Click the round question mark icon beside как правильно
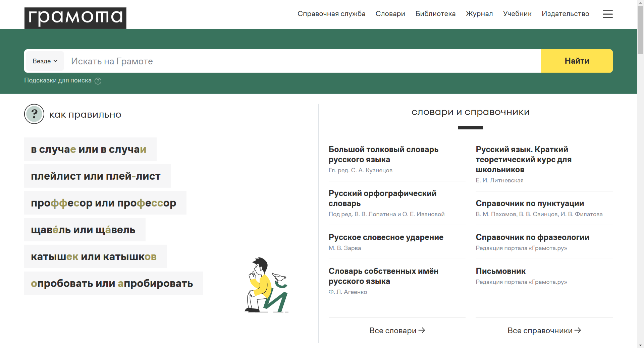The height and width of the screenshot is (348, 644). tap(34, 114)
